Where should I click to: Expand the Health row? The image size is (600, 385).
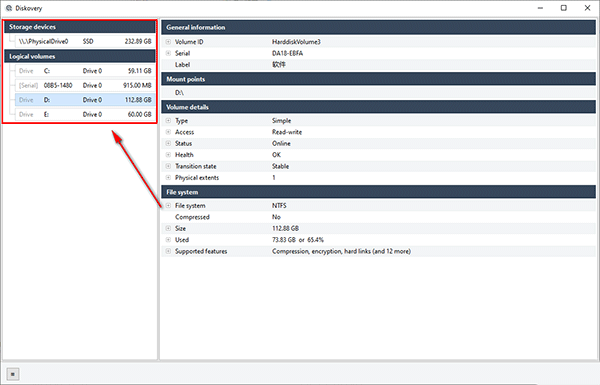click(x=168, y=155)
